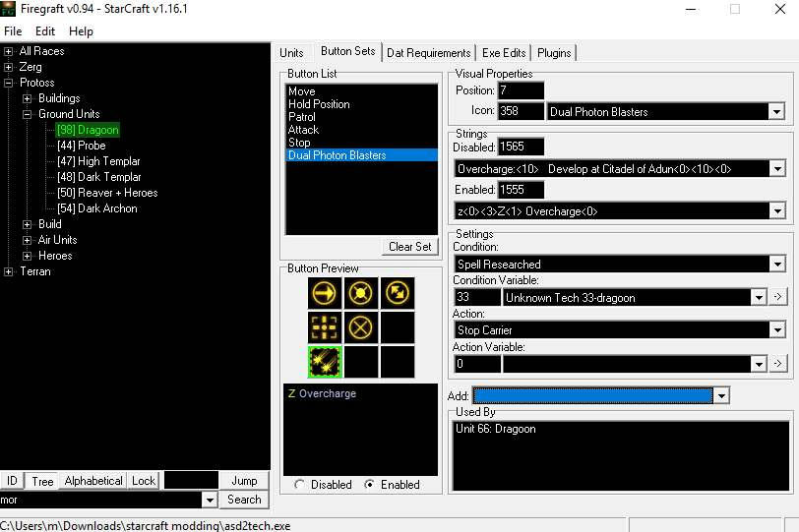Switch to the Units tab
Screen dimensions: 799x532
(x=291, y=53)
